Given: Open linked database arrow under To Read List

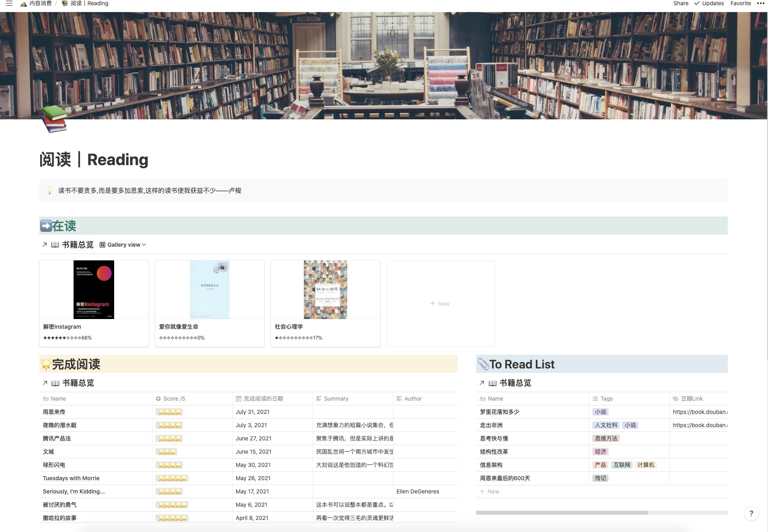Looking at the screenshot, I should (482, 383).
